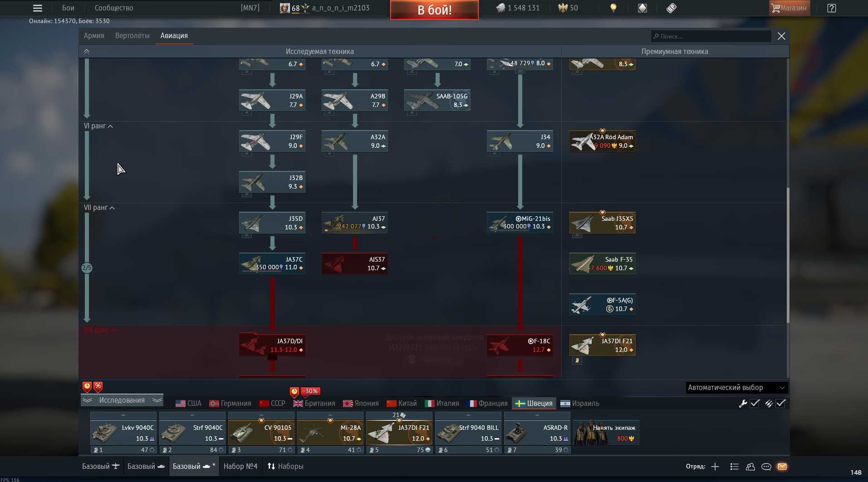Select the Израиль nation
Viewport: 868px width, 482px height.
pyautogui.click(x=579, y=403)
